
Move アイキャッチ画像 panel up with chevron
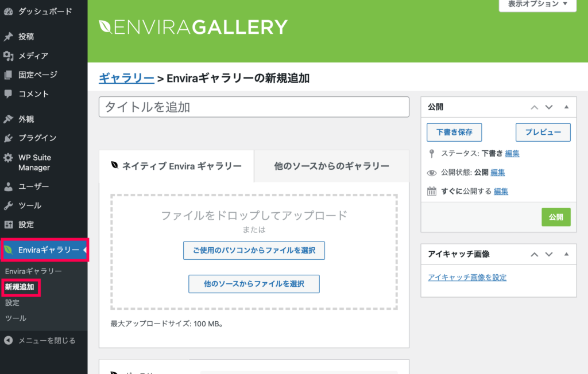pyautogui.click(x=535, y=255)
